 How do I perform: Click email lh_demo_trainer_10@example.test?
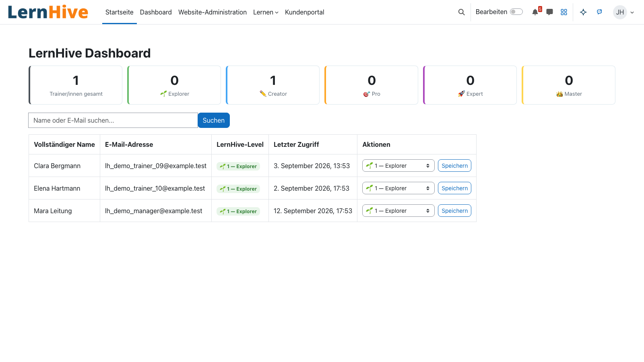[x=155, y=188]
